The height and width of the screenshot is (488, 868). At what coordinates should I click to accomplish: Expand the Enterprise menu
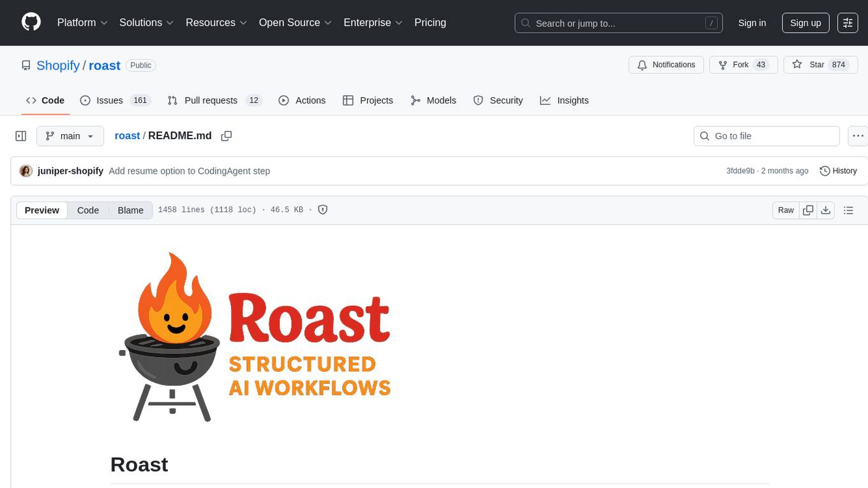point(373,22)
